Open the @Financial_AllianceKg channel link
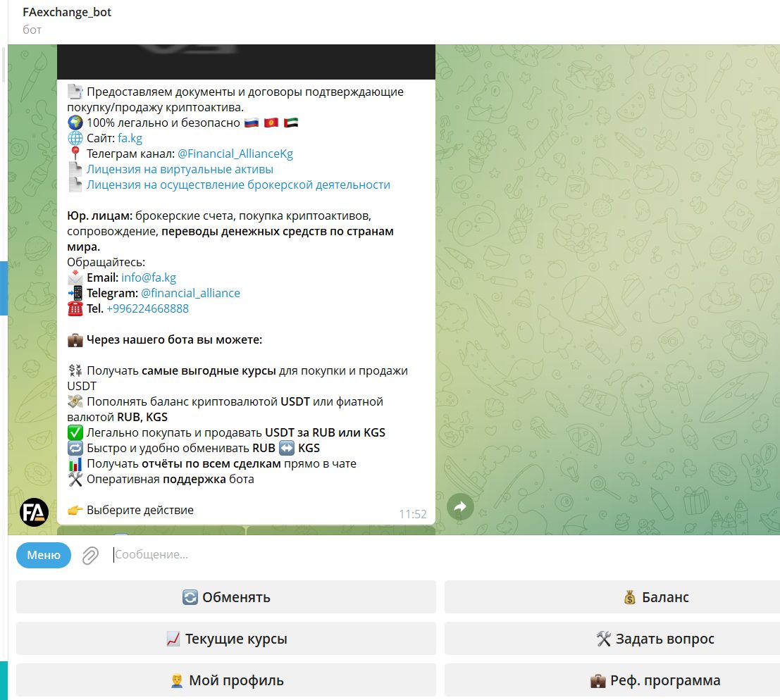The image size is (780, 700). [x=235, y=154]
